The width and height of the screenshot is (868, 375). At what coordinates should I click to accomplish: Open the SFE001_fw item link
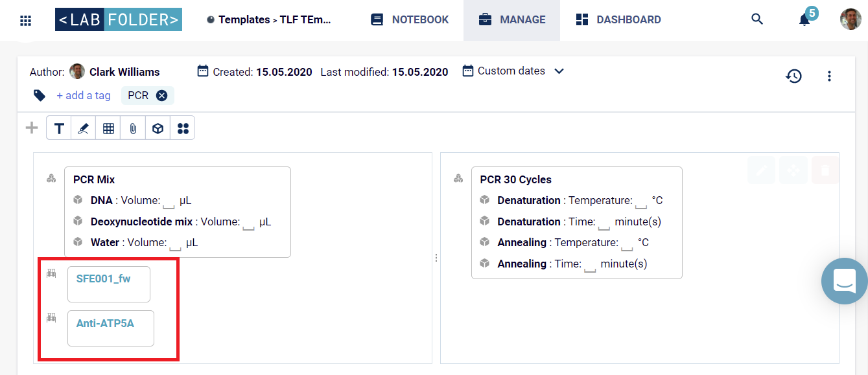[x=103, y=278]
